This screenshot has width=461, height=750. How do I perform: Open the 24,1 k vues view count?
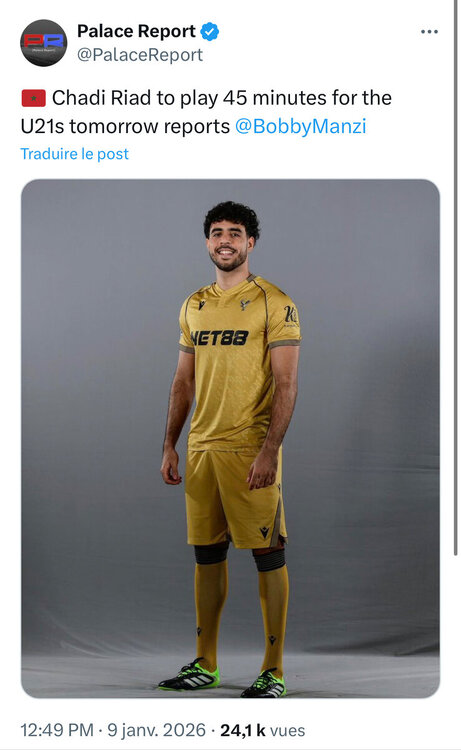coord(262,730)
